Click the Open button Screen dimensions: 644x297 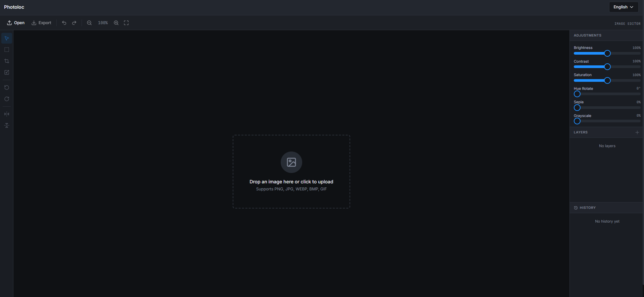(16, 23)
